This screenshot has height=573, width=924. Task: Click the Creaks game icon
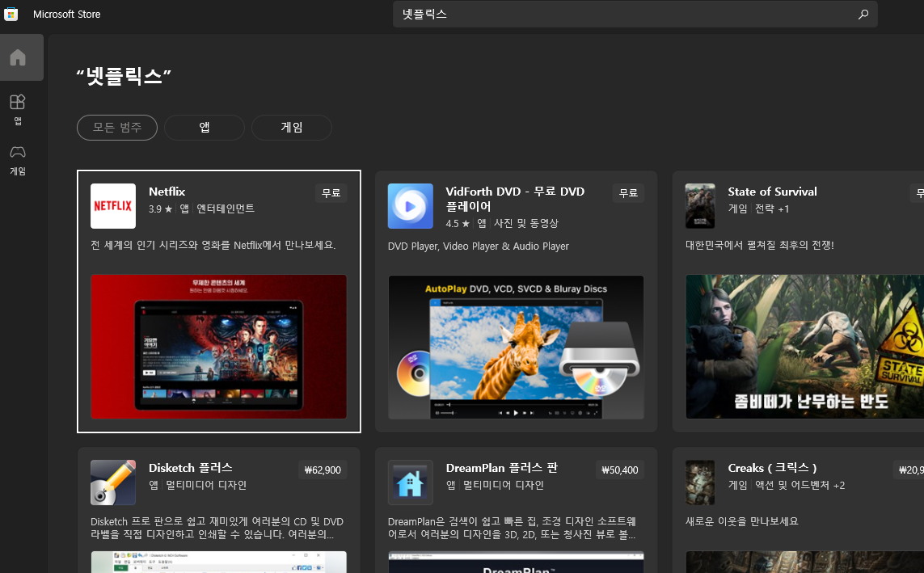pos(700,482)
